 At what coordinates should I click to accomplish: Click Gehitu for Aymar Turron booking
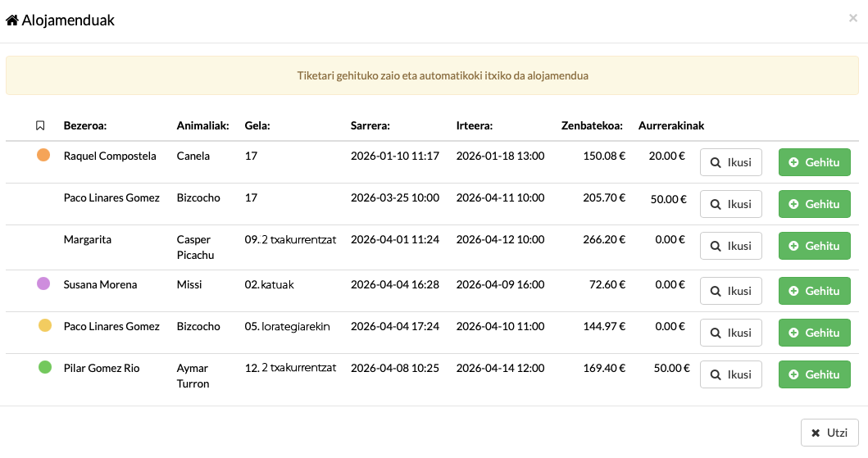(814, 374)
